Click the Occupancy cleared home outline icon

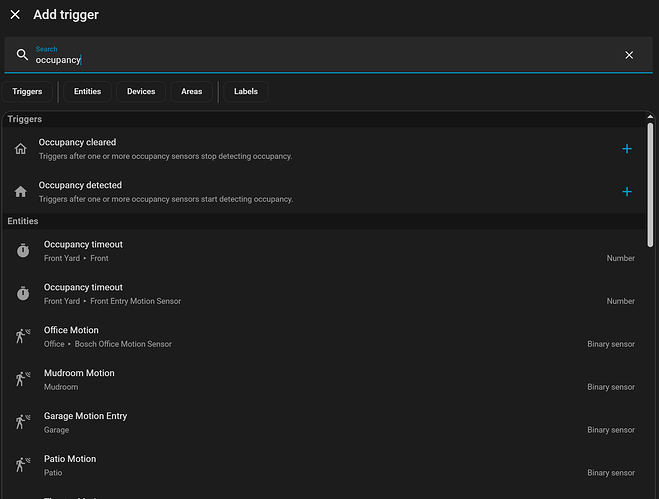point(21,149)
